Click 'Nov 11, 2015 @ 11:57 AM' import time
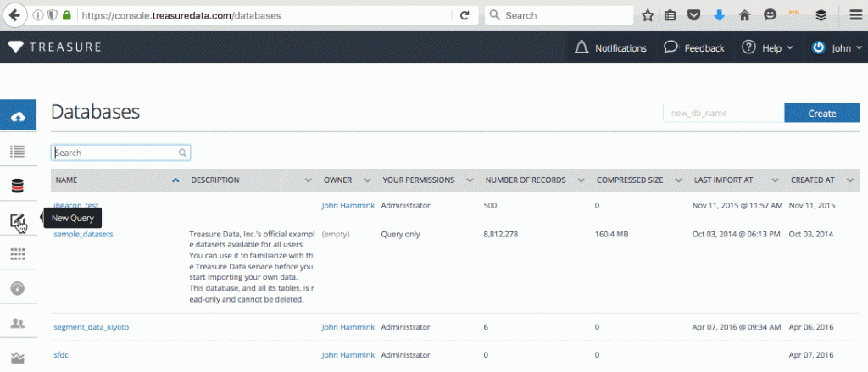Image resolution: width=868 pixels, height=372 pixels. 737,205
